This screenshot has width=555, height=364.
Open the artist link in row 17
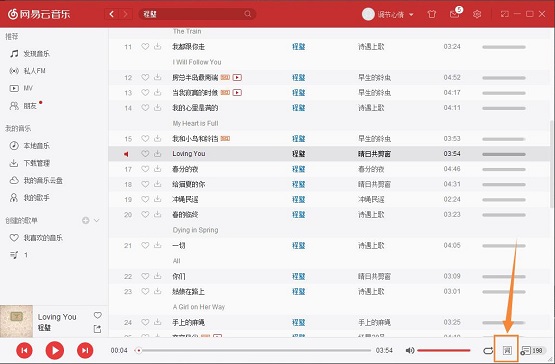pyautogui.click(x=299, y=169)
